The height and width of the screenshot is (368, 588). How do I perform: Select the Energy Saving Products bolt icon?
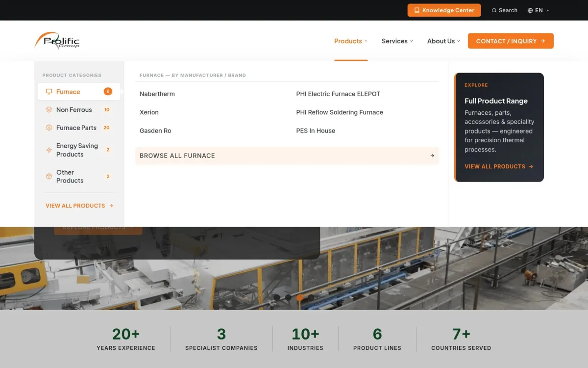click(x=49, y=150)
